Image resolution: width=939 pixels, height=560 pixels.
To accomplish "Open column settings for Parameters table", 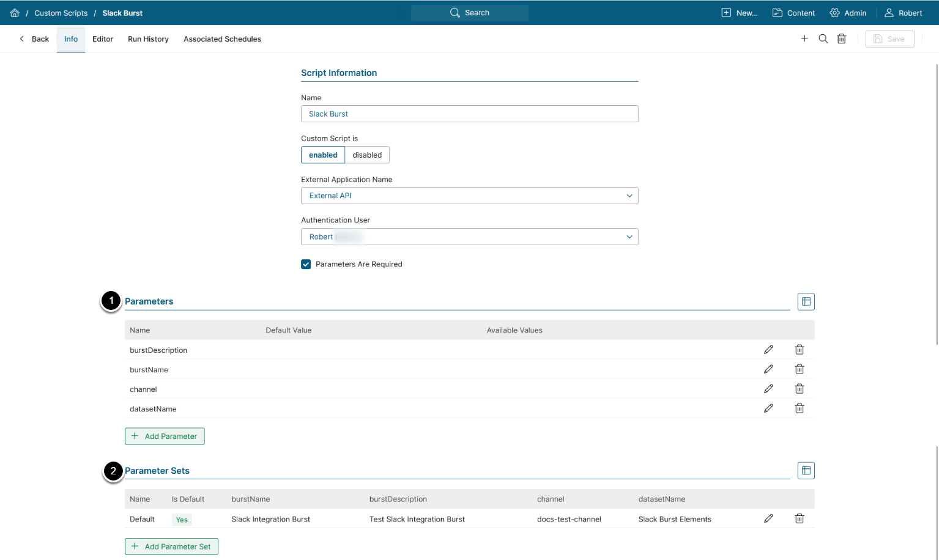I will coord(806,301).
